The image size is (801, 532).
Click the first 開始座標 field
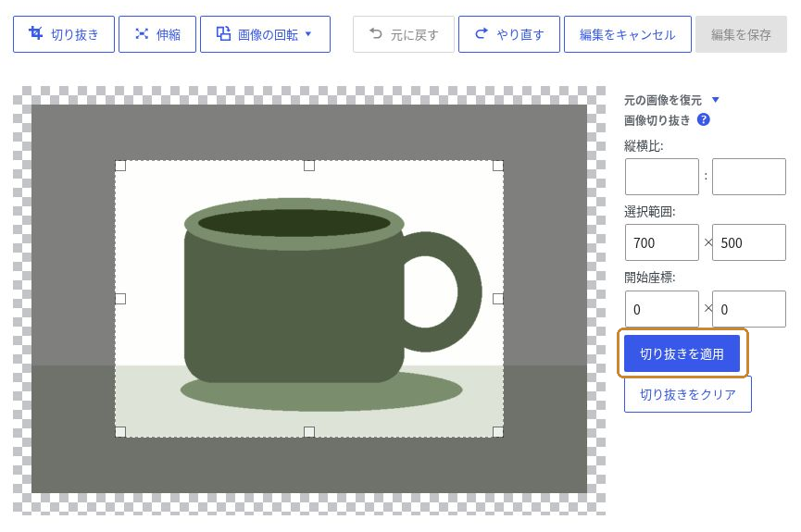point(661,309)
